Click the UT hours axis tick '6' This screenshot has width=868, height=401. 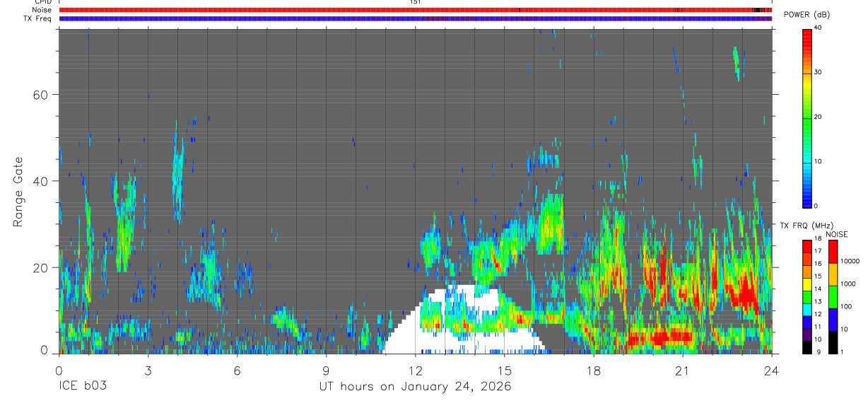click(237, 370)
